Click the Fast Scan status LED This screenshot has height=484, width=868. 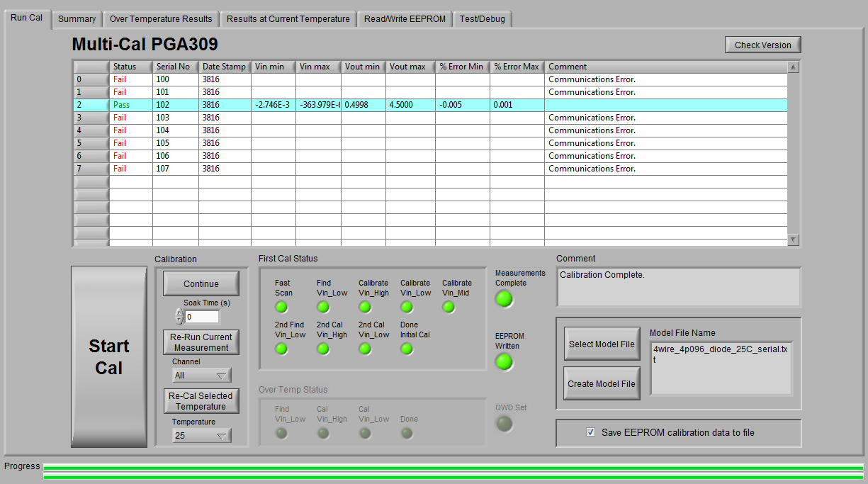pos(281,307)
